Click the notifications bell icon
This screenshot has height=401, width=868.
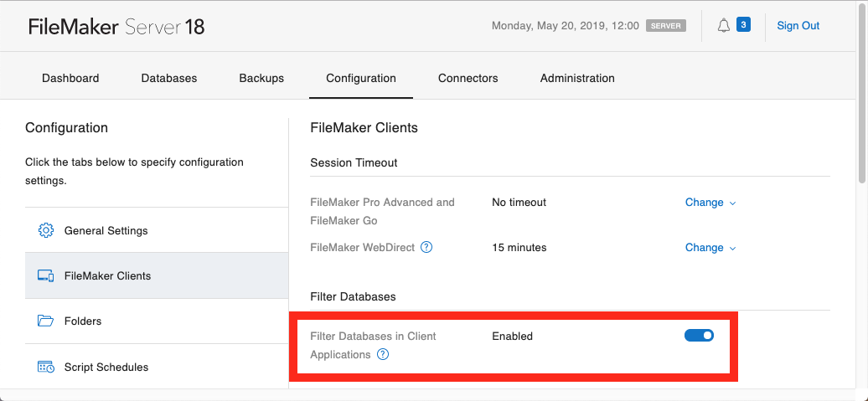pos(724,26)
